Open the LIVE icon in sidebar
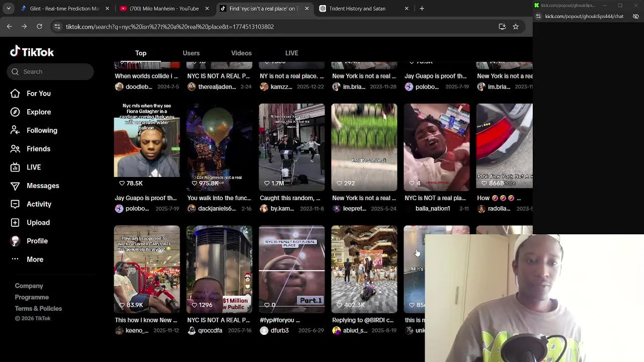 tap(15, 167)
